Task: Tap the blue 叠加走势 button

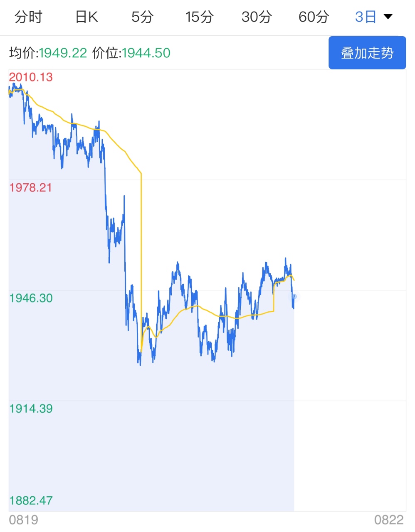Action: [x=367, y=53]
